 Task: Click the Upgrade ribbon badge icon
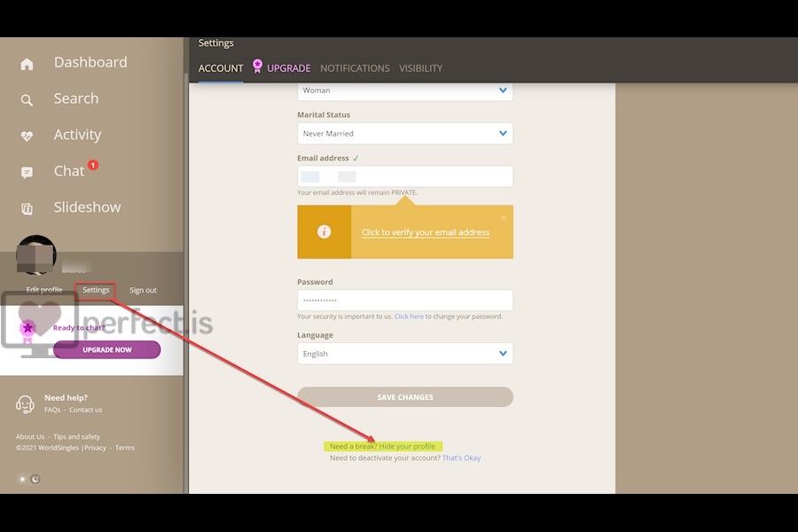click(x=257, y=66)
